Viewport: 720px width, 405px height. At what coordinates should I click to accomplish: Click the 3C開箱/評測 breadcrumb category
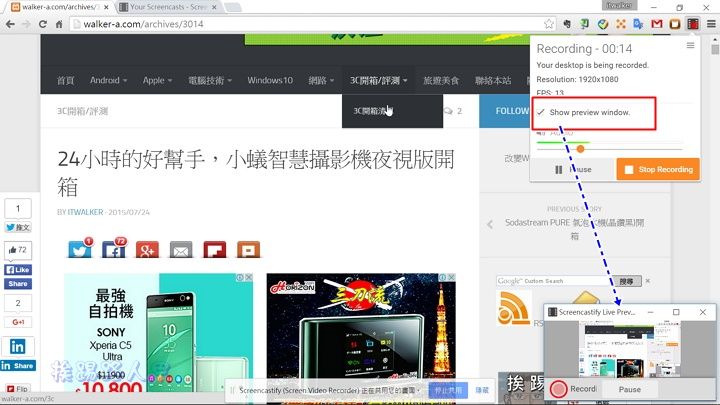83,111
